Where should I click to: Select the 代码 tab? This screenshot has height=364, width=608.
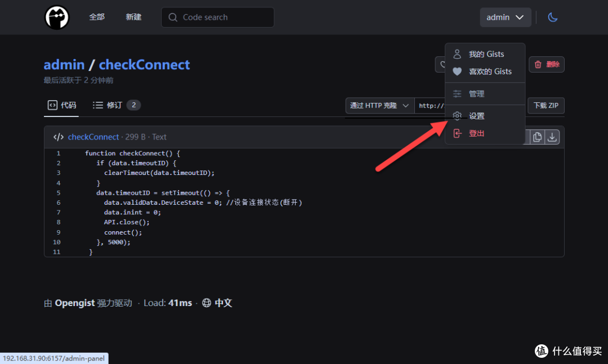click(62, 105)
